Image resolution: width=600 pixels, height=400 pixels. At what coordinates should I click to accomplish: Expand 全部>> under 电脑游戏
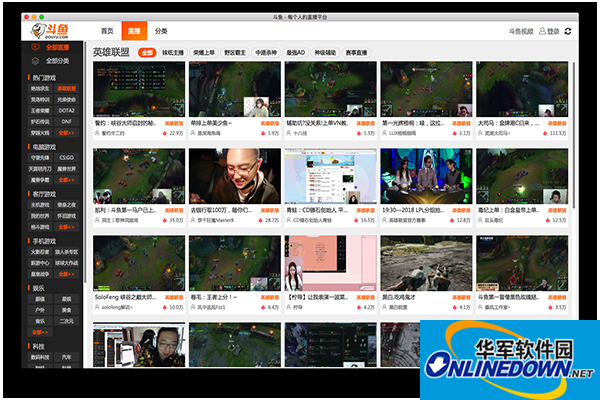coord(67,180)
